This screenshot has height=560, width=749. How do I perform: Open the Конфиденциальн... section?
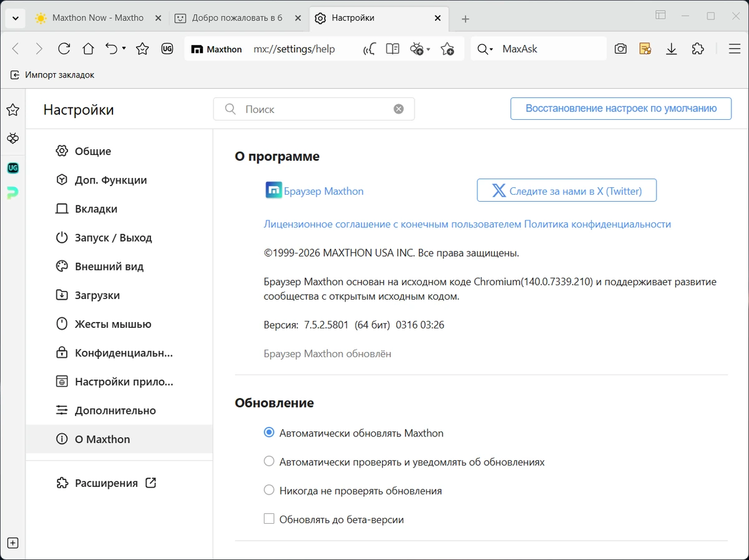(x=119, y=353)
